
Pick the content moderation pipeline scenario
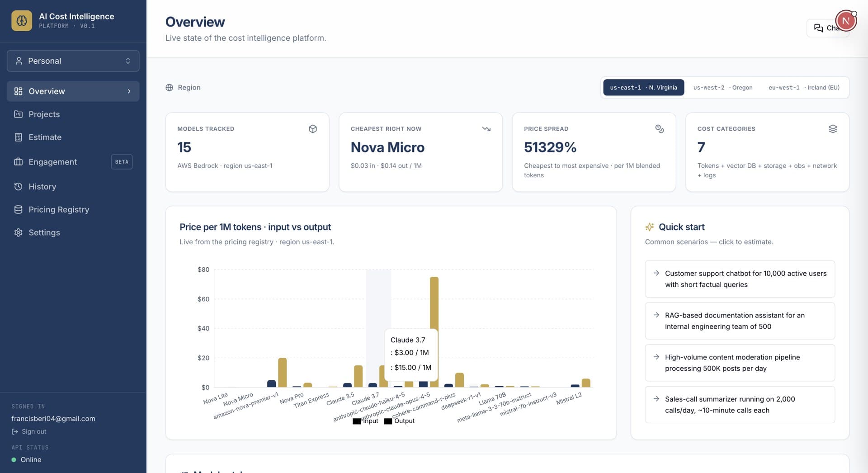[x=740, y=363]
